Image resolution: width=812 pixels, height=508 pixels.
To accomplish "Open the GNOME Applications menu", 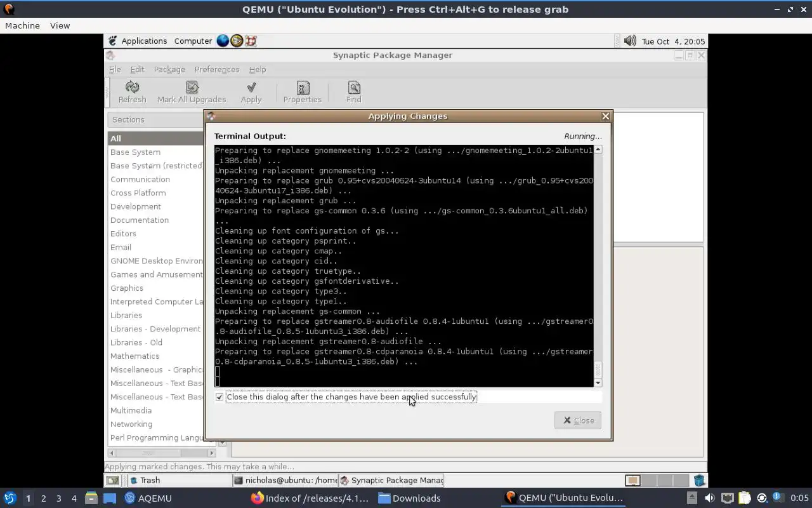I will pyautogui.click(x=144, y=41).
